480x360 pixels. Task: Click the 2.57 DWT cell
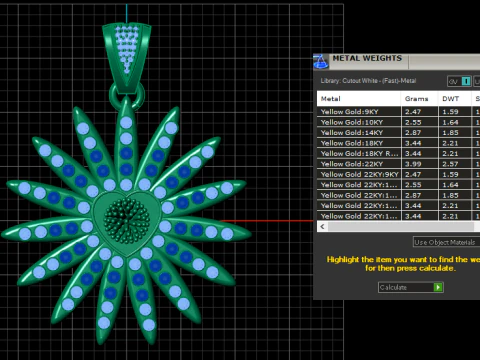[x=455, y=164]
